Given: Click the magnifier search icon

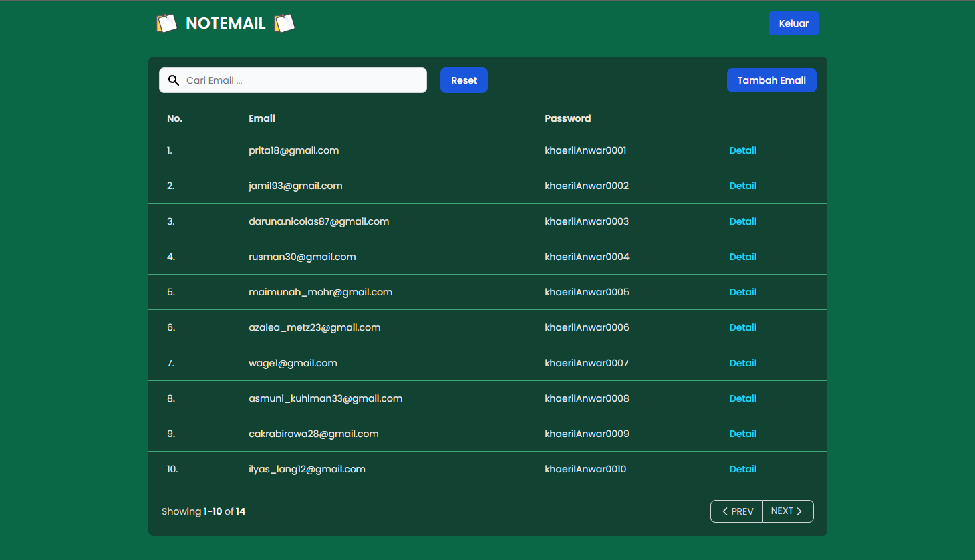Looking at the screenshot, I should point(174,80).
